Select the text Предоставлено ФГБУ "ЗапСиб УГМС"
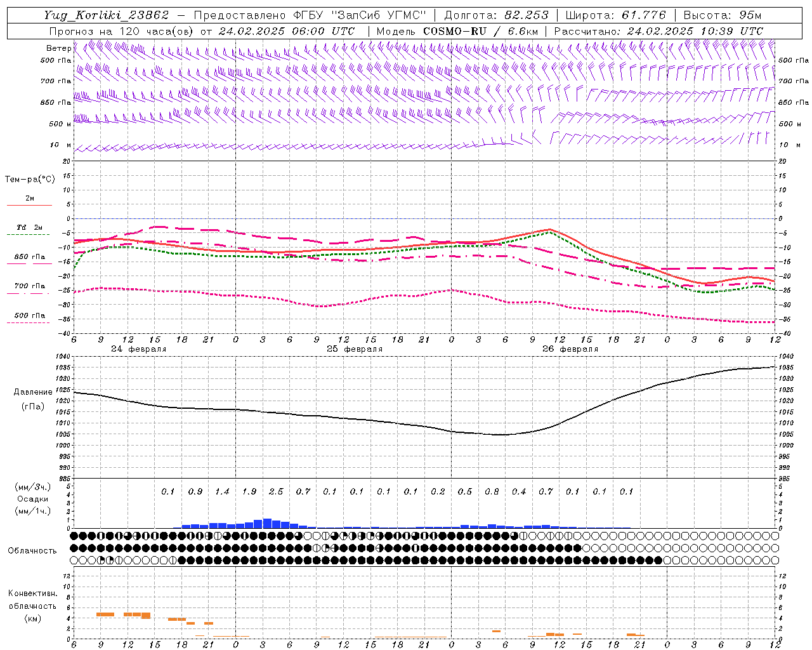 [310, 15]
